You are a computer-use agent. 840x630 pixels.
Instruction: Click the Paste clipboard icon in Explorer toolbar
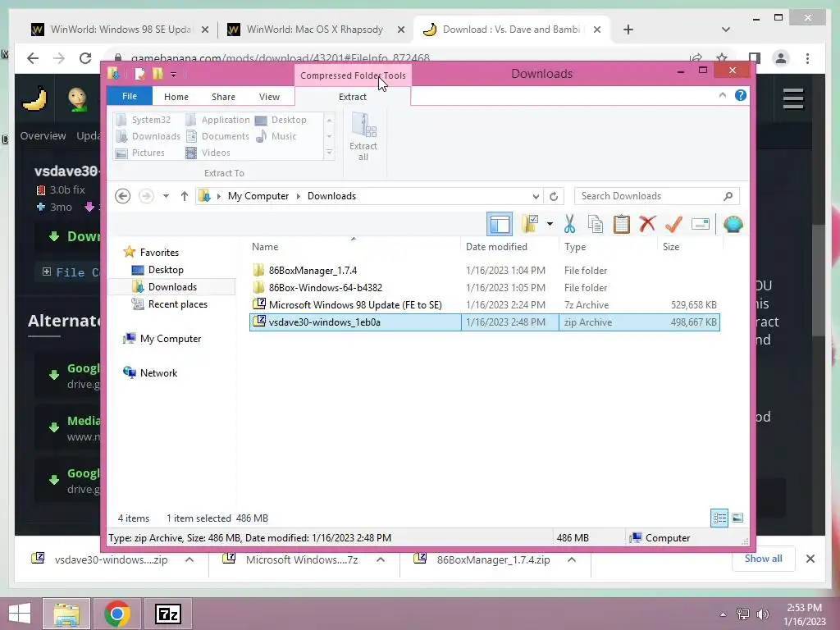(622, 224)
